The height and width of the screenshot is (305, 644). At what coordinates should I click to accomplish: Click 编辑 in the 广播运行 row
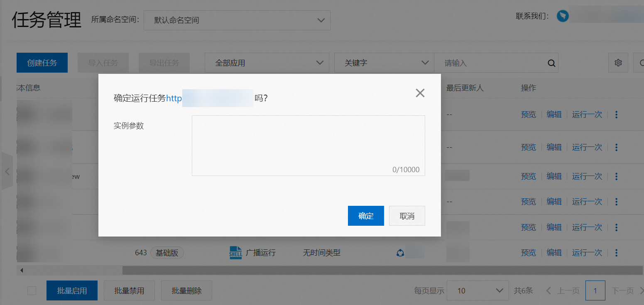click(x=554, y=253)
